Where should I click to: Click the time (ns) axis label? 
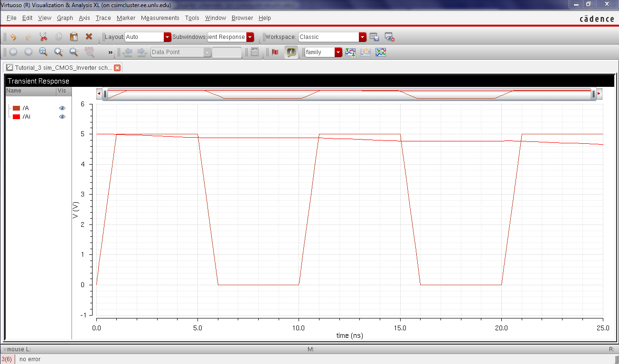click(349, 336)
